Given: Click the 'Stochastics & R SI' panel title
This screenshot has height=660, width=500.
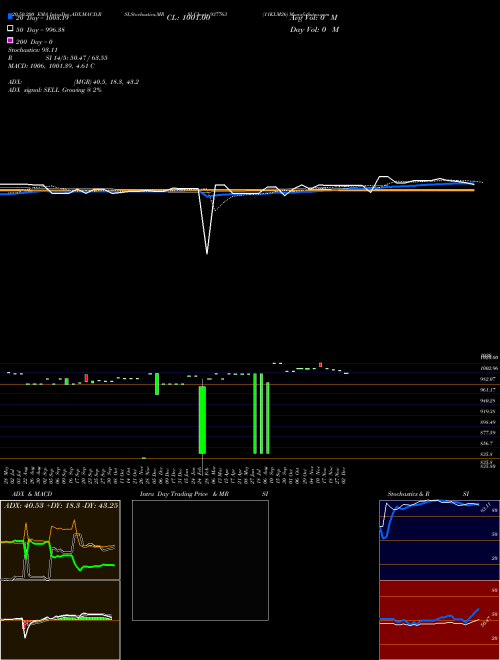Looking at the screenshot, I should tap(428, 494).
